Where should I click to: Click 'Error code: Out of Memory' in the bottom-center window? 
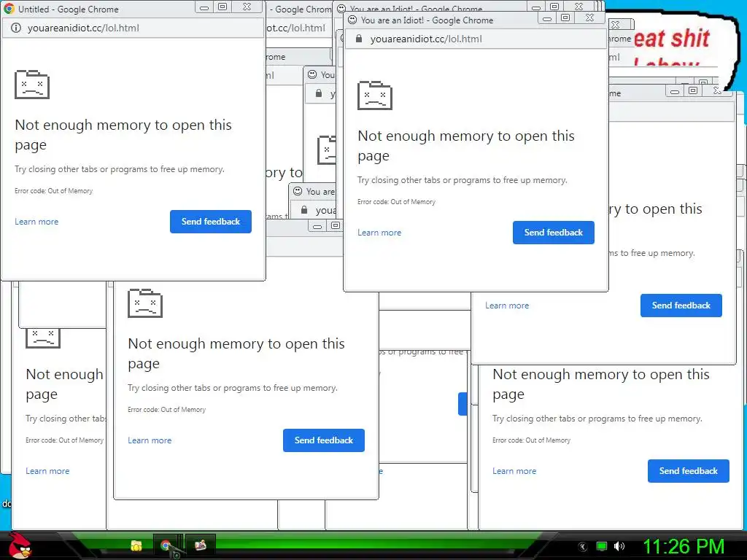[x=167, y=410]
